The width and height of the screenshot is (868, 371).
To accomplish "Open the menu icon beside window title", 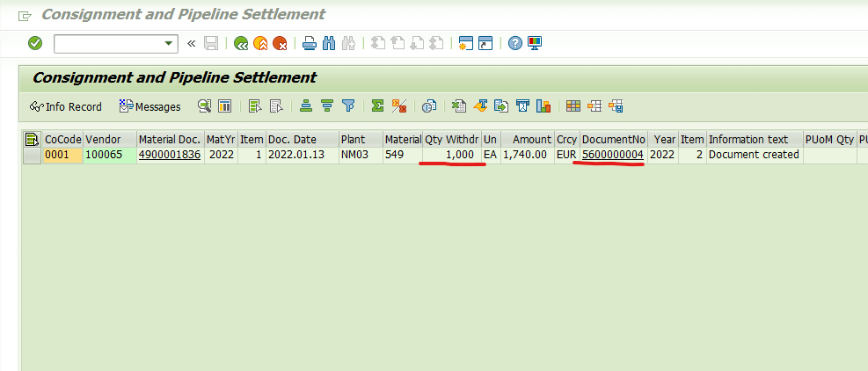I will (x=25, y=16).
